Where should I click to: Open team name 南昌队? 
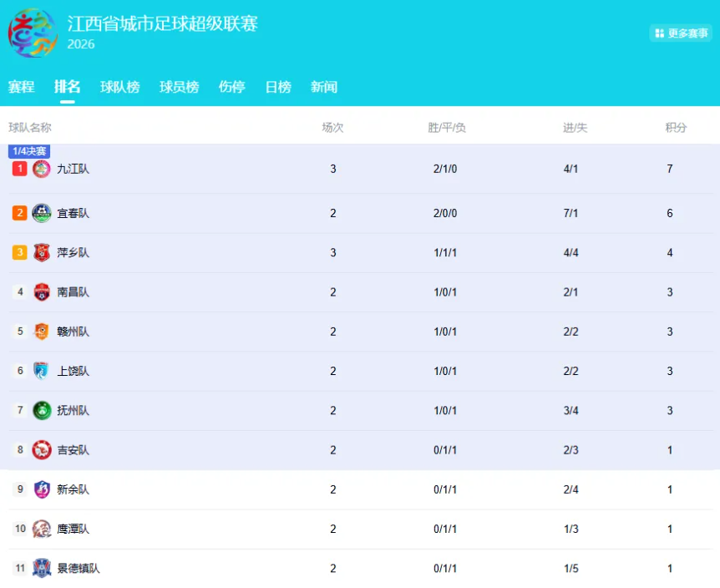click(73, 292)
